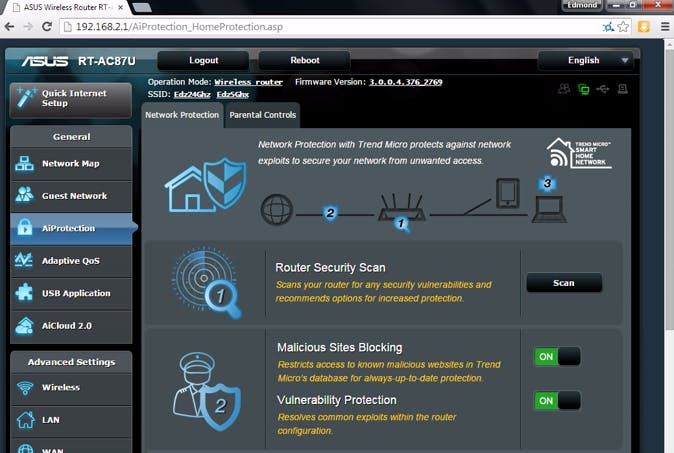
Task: Click the General section header
Action: [71, 137]
